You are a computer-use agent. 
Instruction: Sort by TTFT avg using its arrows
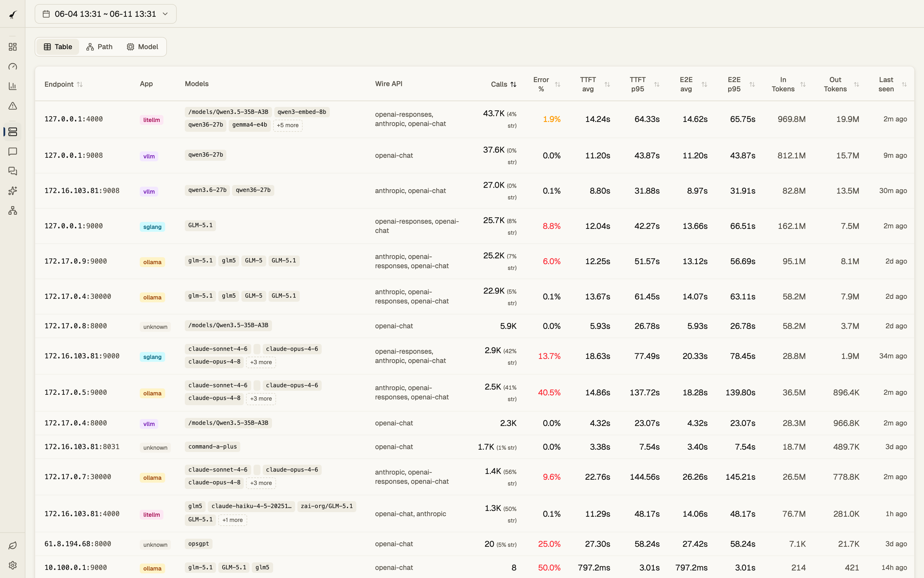point(607,84)
